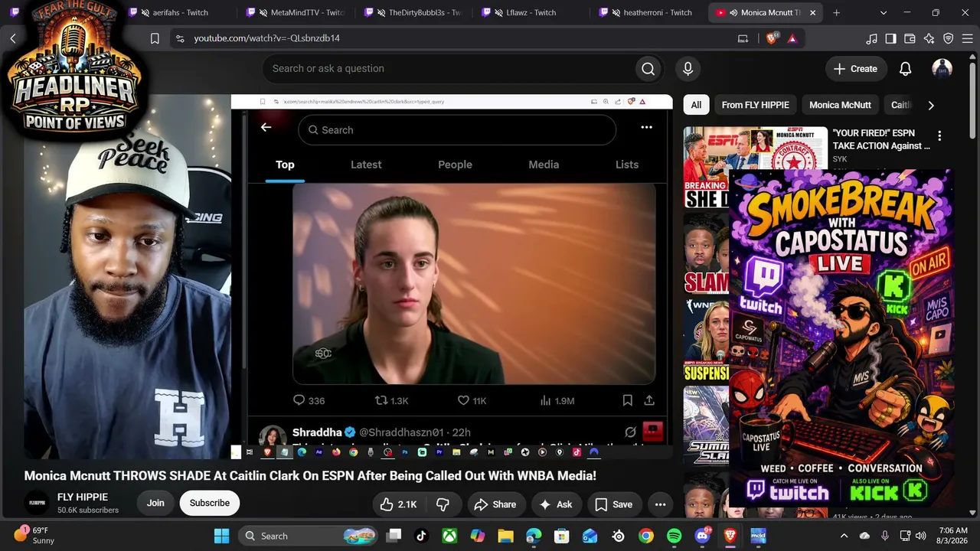Open the Leo AI sparkle icon

[929, 38]
